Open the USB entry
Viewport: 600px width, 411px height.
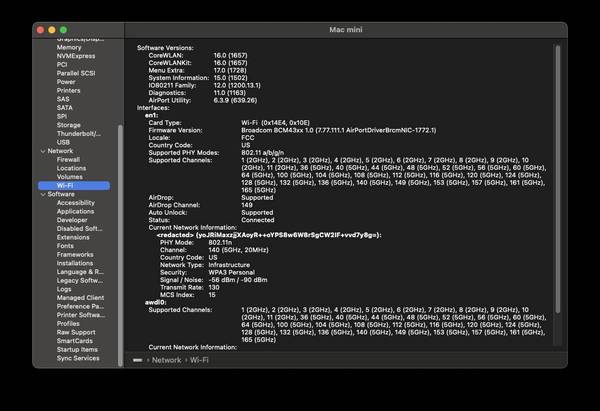coord(63,142)
